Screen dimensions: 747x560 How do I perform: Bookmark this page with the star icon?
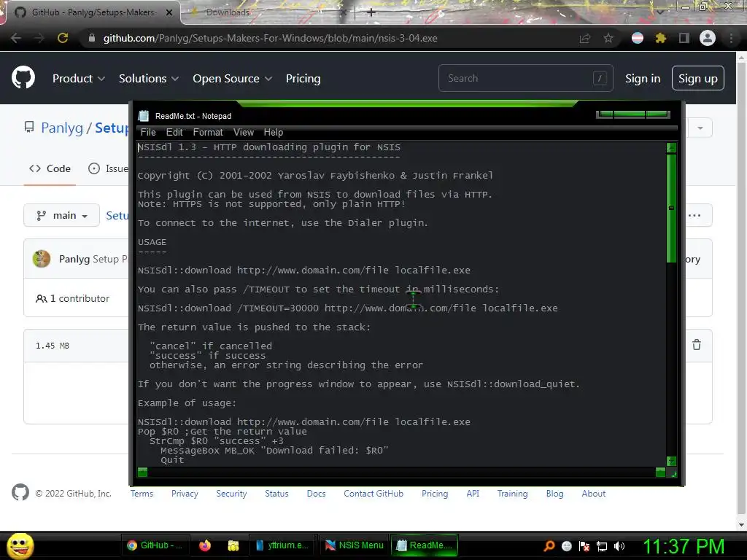click(608, 38)
